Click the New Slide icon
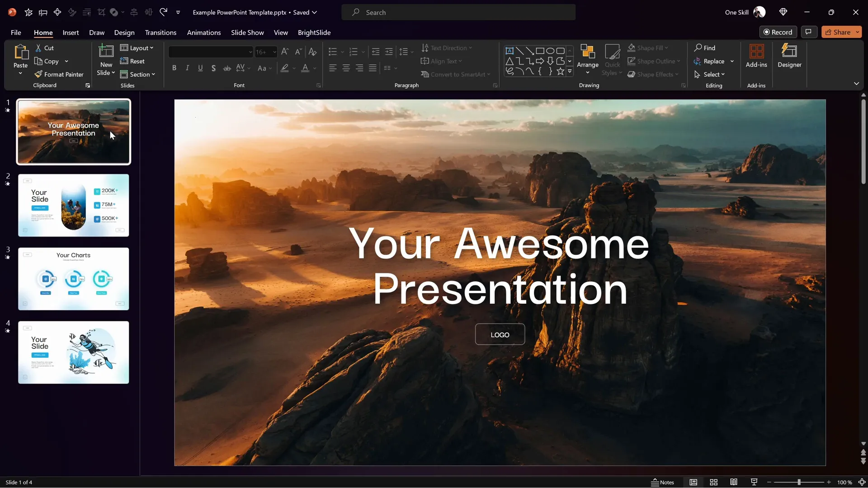This screenshot has height=488, width=868. [x=106, y=51]
